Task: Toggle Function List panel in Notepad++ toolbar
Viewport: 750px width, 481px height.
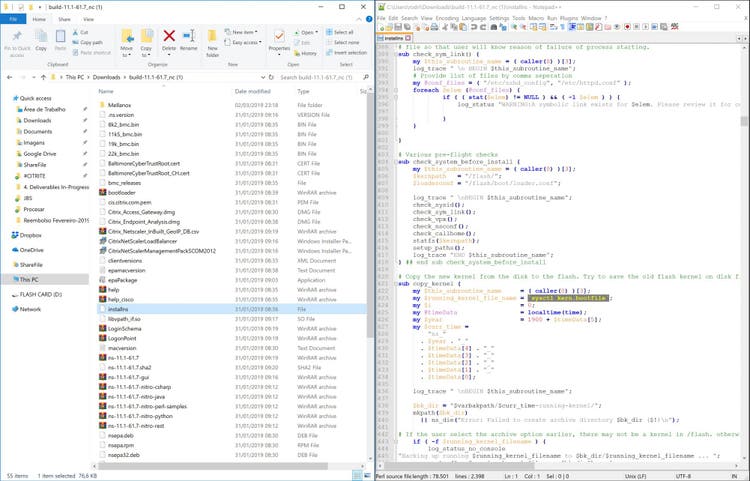Action: [x=599, y=27]
